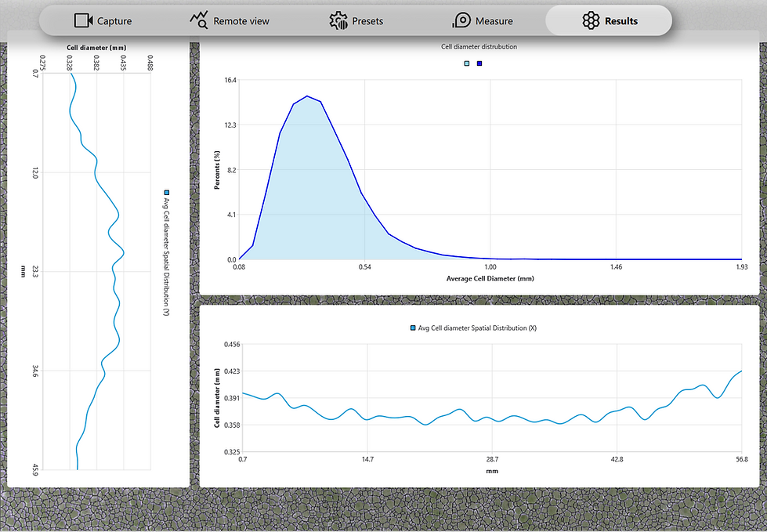Screen dimensions: 767x532
Task: Click the 0.488 tick on Y chart
Action: 150,63
